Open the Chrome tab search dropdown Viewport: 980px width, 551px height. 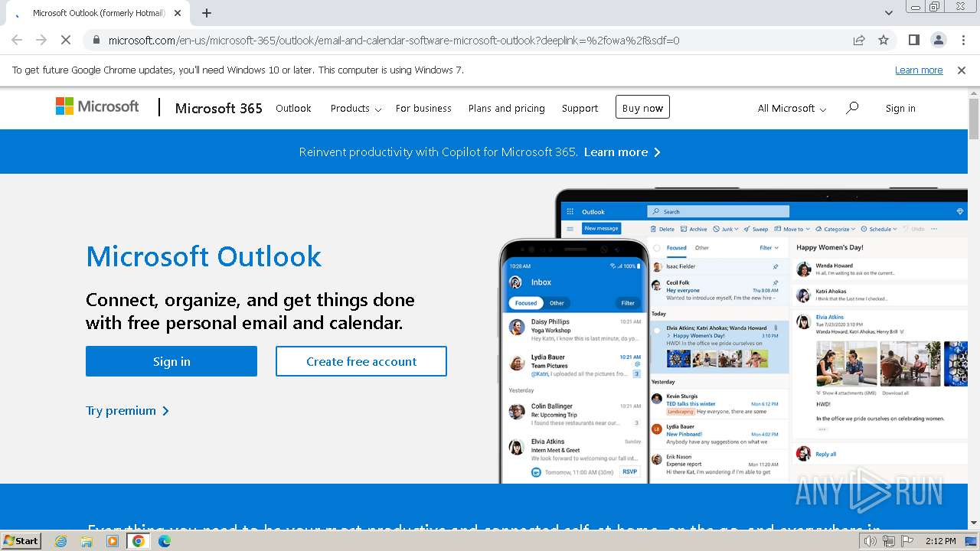pos(888,13)
